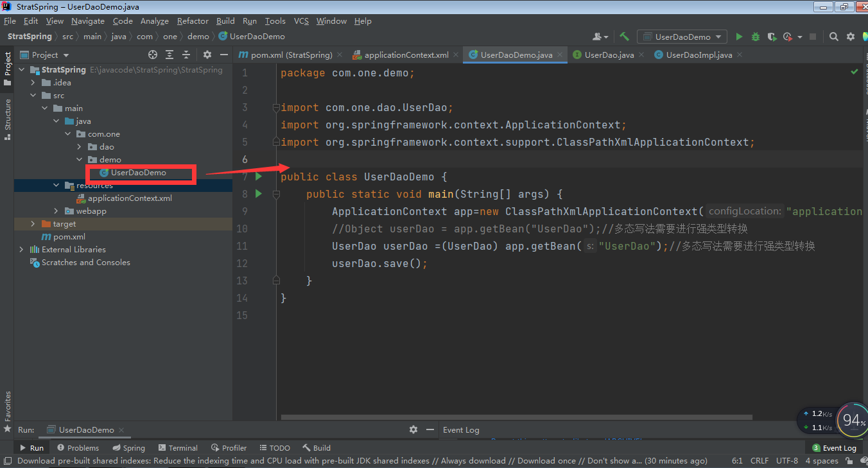Close the UserDao.java editor tab
Viewport: 868px width, 468px height.
pos(641,55)
